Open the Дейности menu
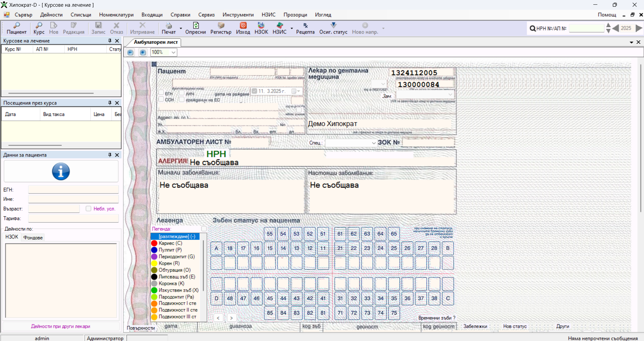The width and height of the screenshot is (644, 341). (51, 15)
